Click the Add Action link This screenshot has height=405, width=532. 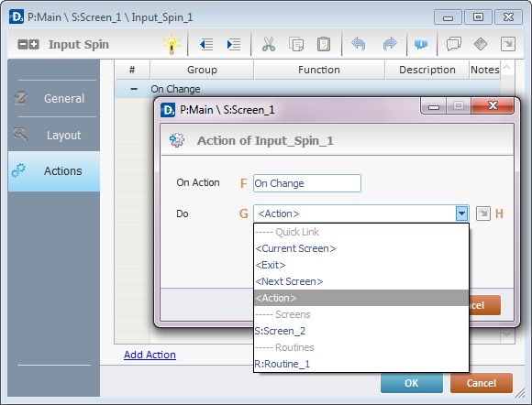pos(150,355)
